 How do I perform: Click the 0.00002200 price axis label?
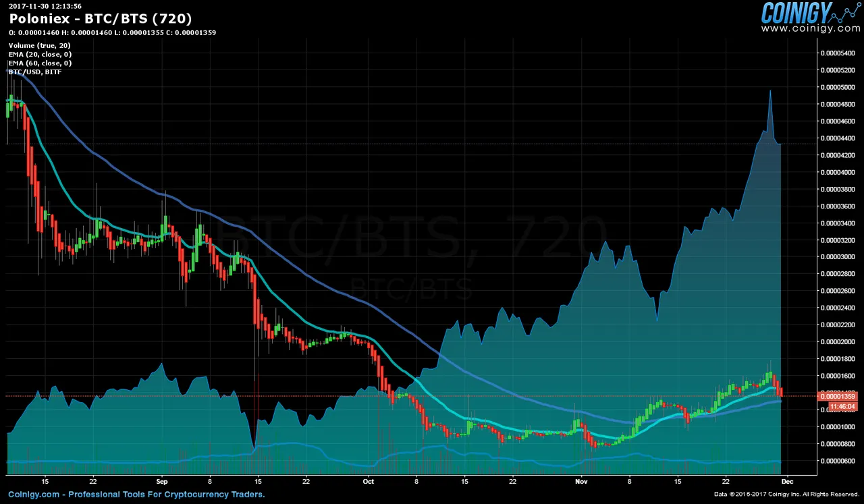coord(837,325)
